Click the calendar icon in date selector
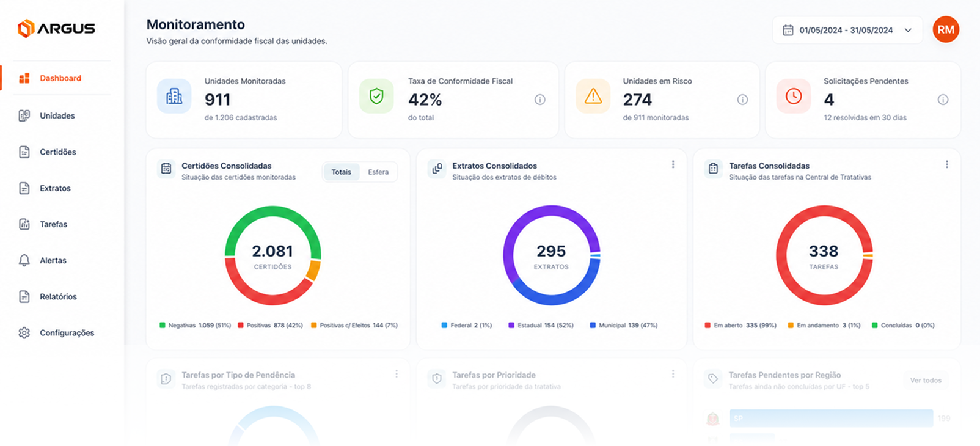The height and width of the screenshot is (446, 980). point(788,30)
